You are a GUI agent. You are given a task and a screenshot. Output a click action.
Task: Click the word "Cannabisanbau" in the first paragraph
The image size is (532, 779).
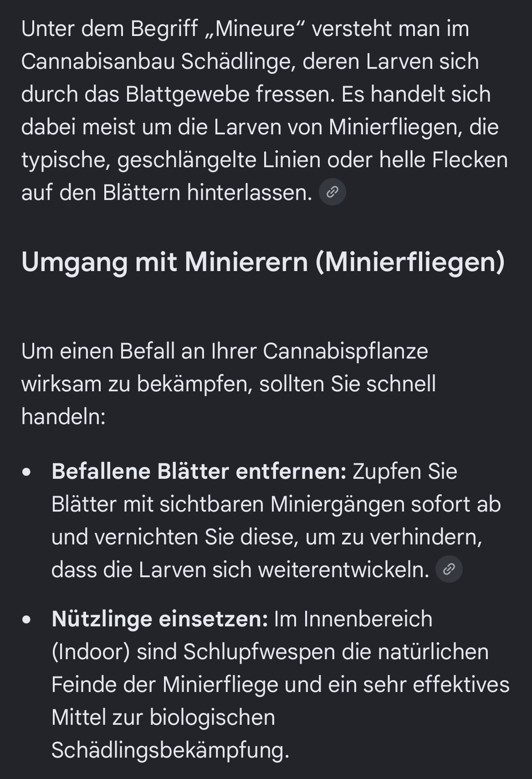[x=98, y=61]
